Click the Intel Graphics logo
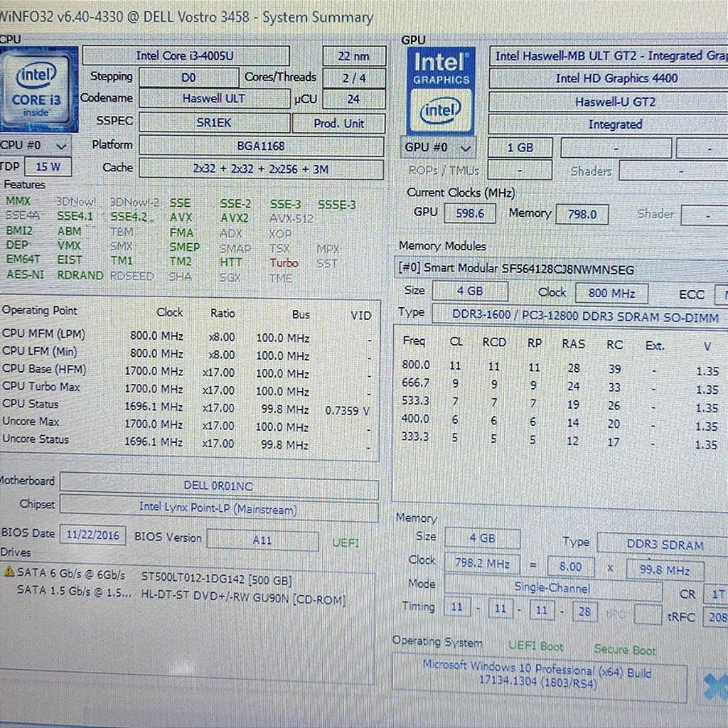The width and height of the screenshot is (728, 728). coord(440,92)
